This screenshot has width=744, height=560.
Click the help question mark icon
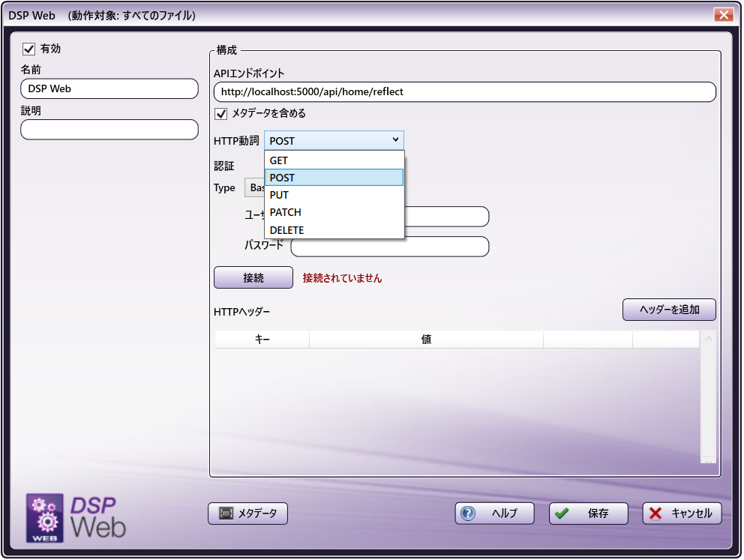468,514
